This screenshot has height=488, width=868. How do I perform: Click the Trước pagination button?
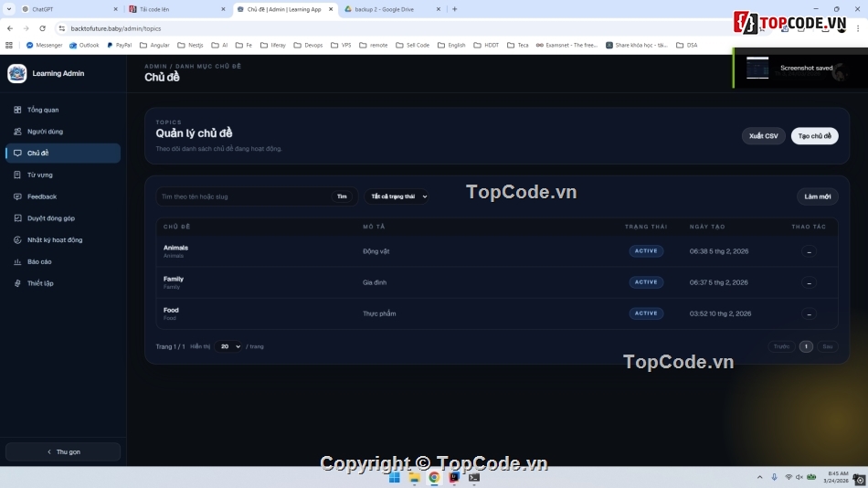[x=781, y=346]
